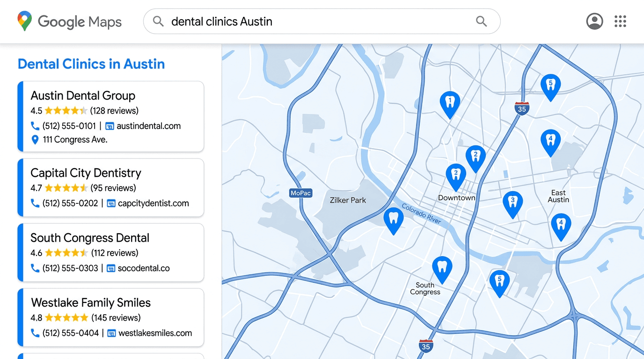
Task: Open the Capital City Dentistry listing title
Action: 86,173
